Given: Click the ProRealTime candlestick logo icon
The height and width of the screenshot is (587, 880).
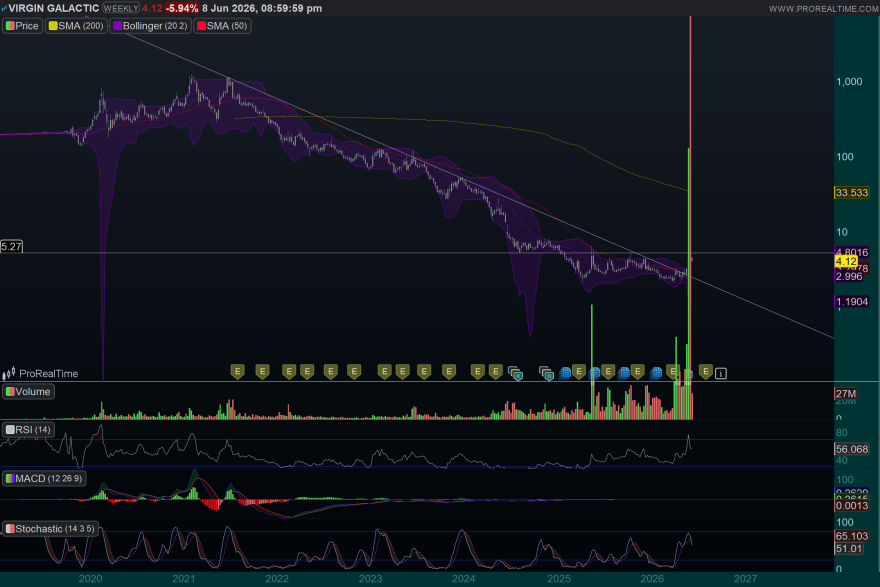Looking at the screenshot, I should 9,373.
